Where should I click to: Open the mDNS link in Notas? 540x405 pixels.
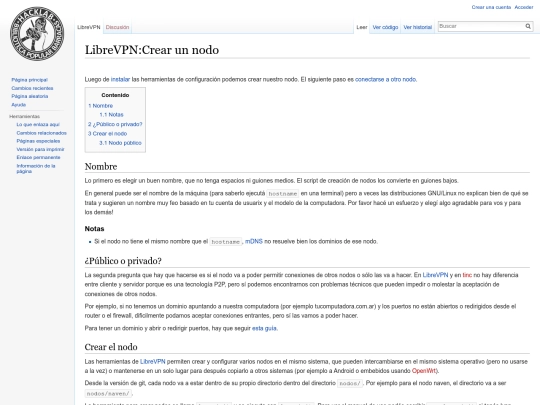pyautogui.click(x=254, y=241)
